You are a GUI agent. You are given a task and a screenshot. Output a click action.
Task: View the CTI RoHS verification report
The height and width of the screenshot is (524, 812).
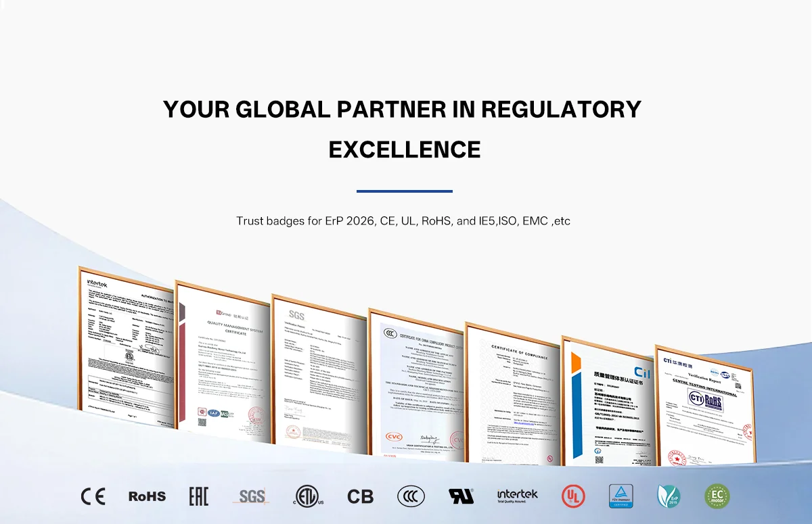[x=704, y=406]
